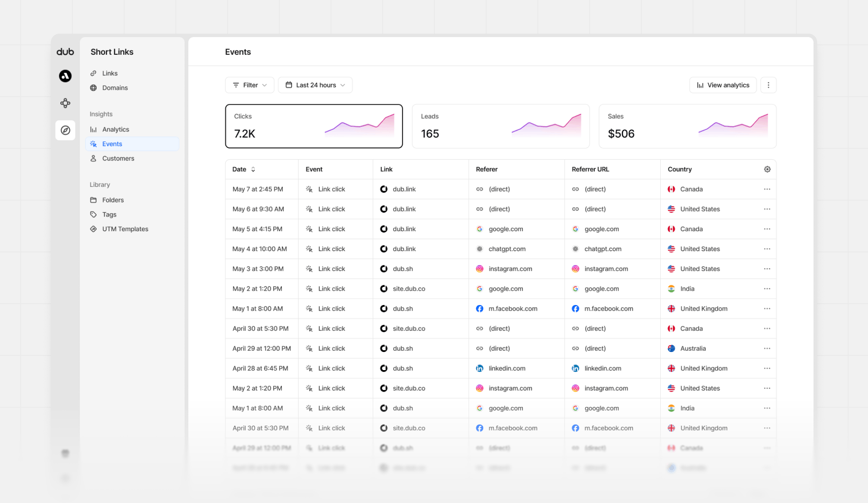Image resolution: width=868 pixels, height=503 pixels.
Task: Sort by the Date column header
Action: [x=244, y=170]
